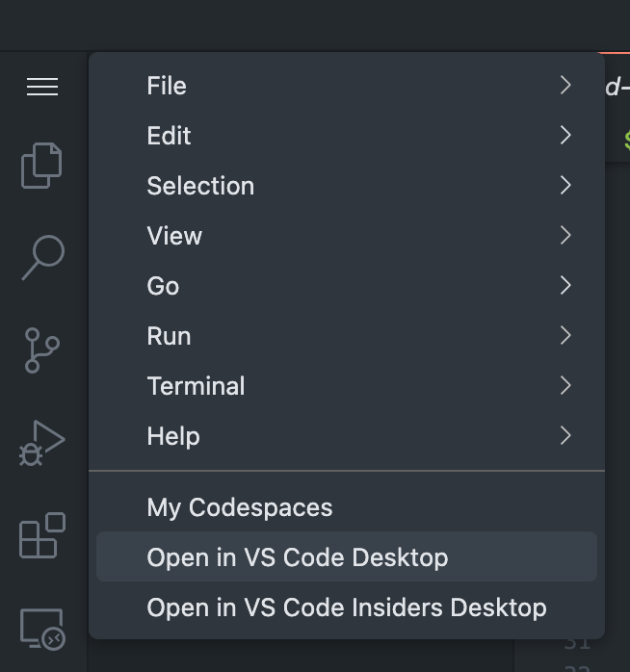Viewport: 630px width, 672px height.
Task: Open the View submenu
Action: coord(347,236)
